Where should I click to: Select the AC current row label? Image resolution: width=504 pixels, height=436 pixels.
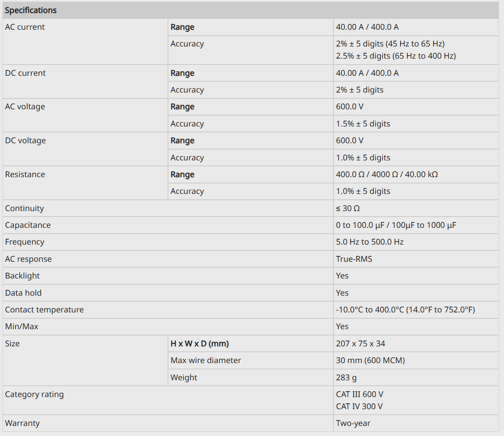(x=25, y=27)
